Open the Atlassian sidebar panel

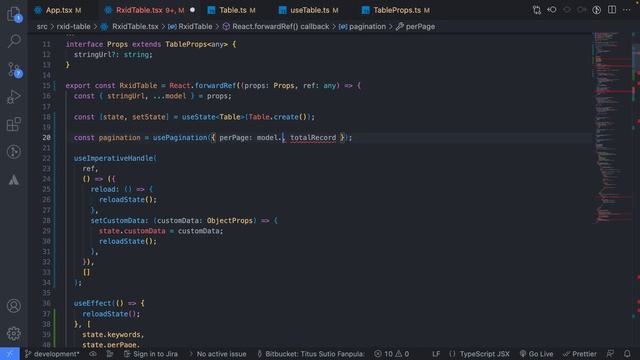14,180
